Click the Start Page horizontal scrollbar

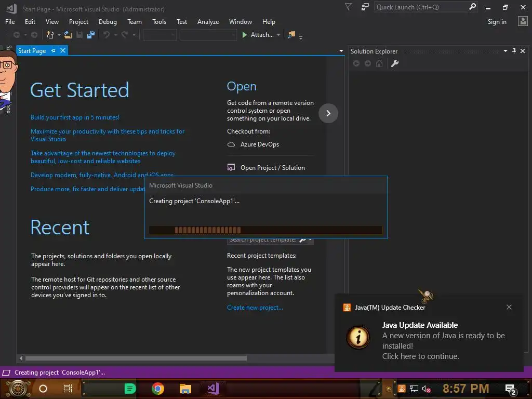click(x=136, y=358)
